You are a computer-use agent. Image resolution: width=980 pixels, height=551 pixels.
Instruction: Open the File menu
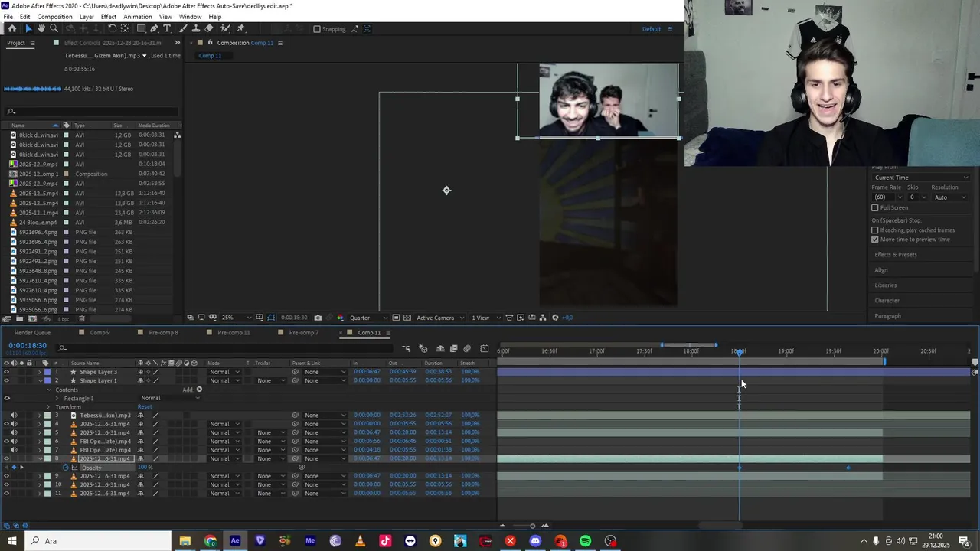pyautogui.click(x=8, y=17)
